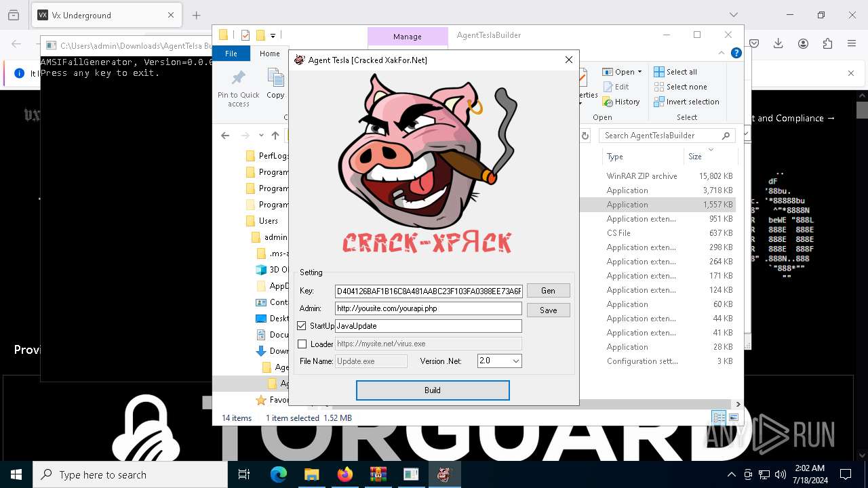
Task: Select Favorites folder in tree
Action: [272, 400]
